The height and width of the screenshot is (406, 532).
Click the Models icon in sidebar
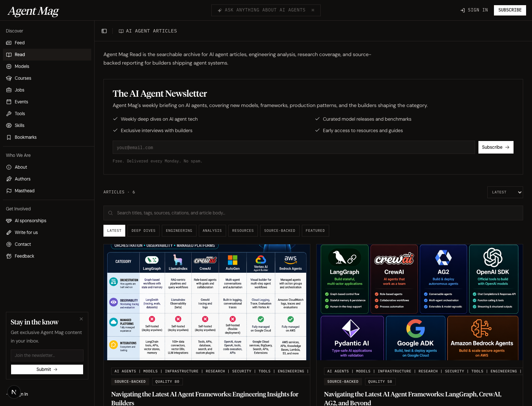coord(9,66)
